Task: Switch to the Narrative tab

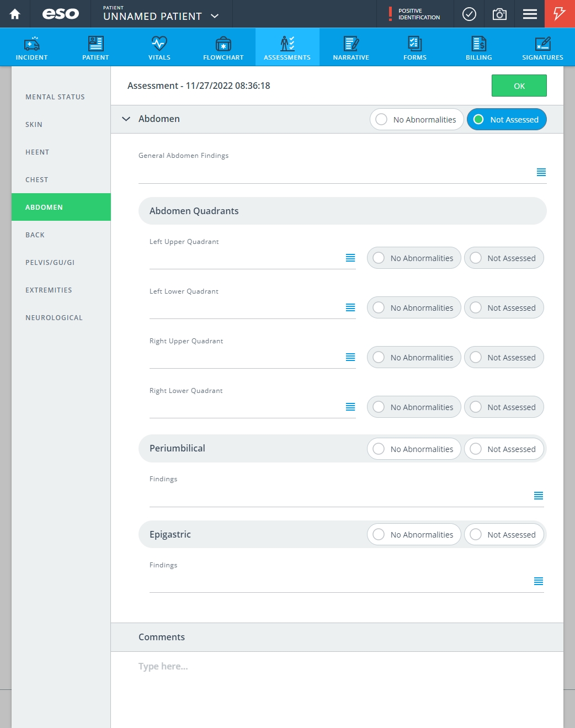Action: 351,47
